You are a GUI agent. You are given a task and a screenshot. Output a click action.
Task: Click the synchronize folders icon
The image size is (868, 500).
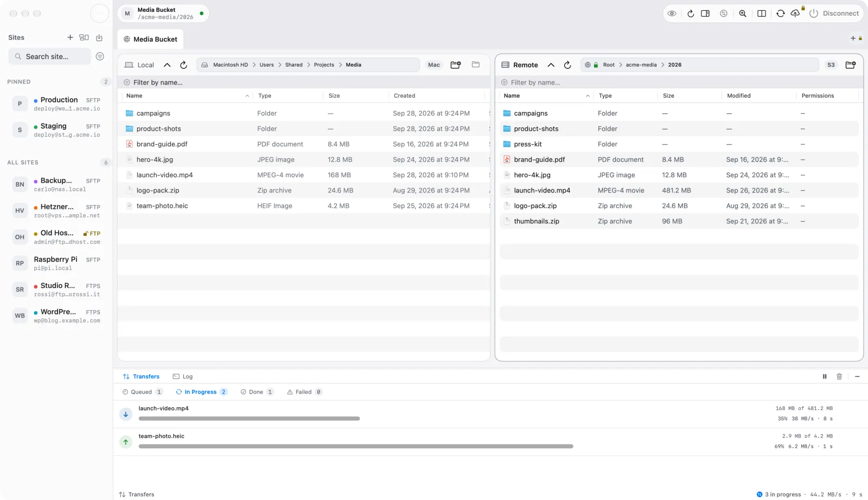click(781, 14)
